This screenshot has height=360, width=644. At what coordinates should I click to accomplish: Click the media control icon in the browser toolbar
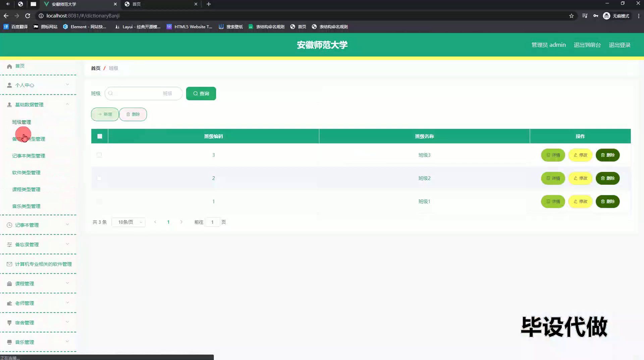coord(585,16)
